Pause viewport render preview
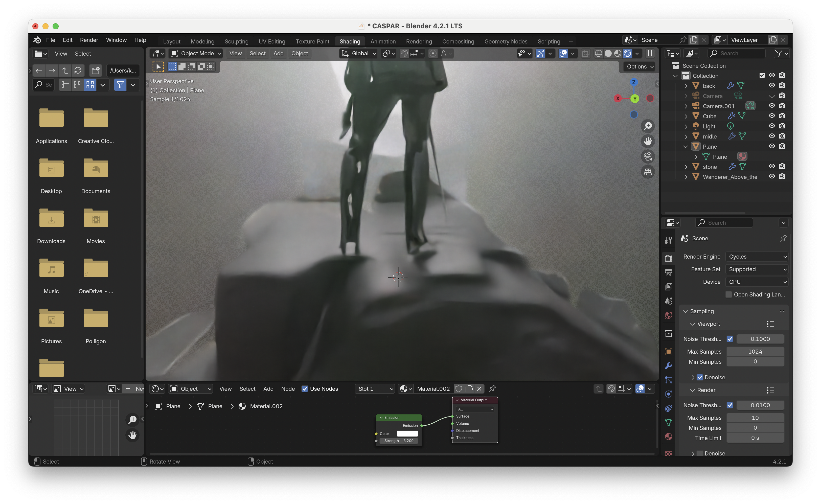821x504 pixels. (650, 53)
